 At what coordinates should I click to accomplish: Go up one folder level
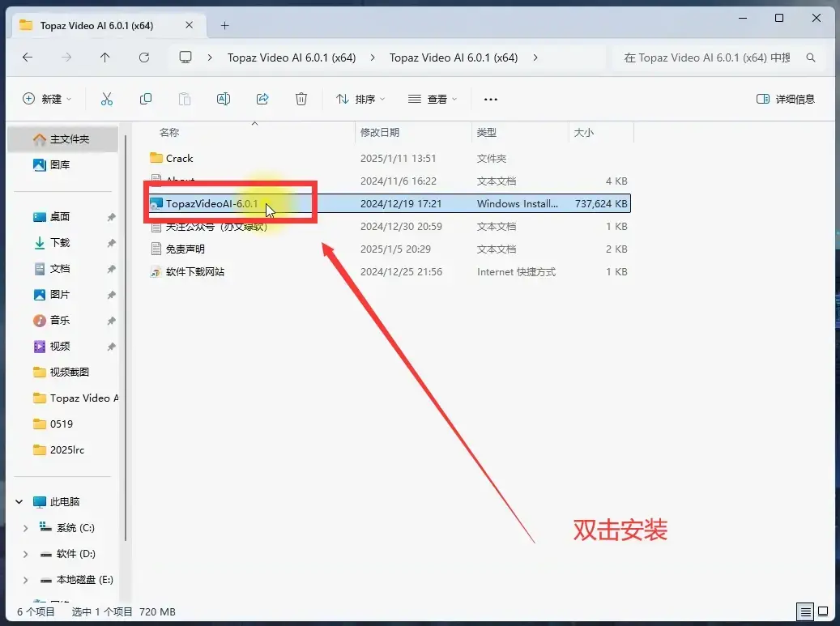coord(105,57)
